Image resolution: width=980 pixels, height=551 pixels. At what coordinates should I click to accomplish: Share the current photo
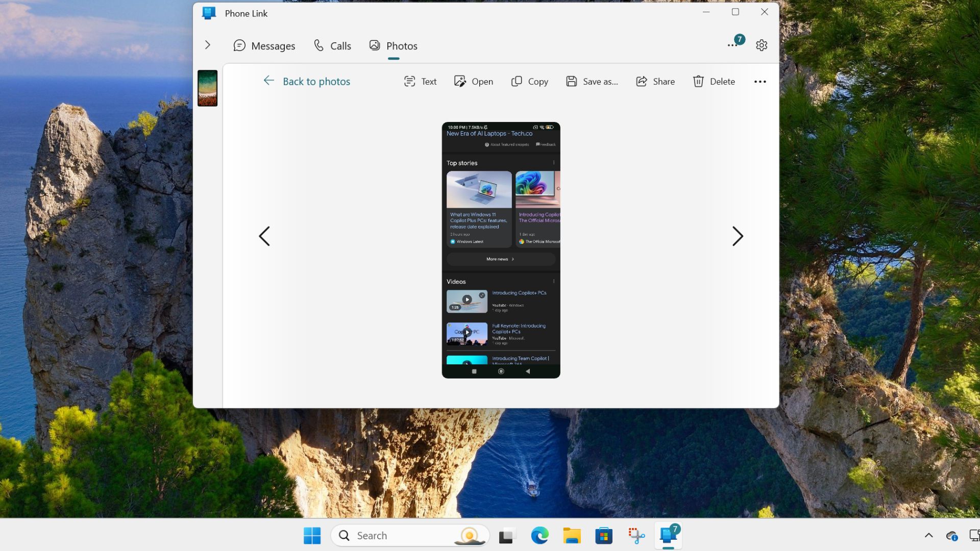pyautogui.click(x=655, y=82)
